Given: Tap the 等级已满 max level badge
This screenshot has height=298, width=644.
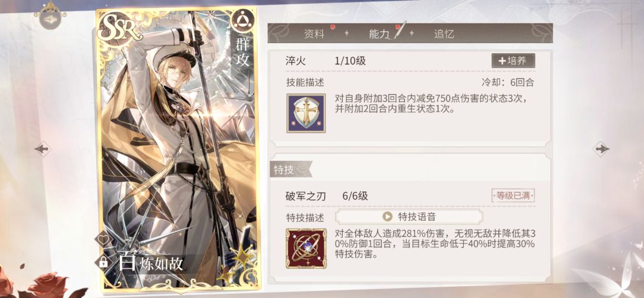Looking at the screenshot, I should [x=513, y=196].
